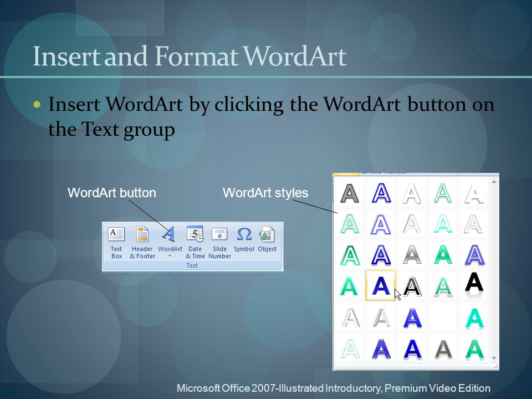Click the WordArt button icon
The width and height of the screenshot is (532, 399).
point(168,234)
